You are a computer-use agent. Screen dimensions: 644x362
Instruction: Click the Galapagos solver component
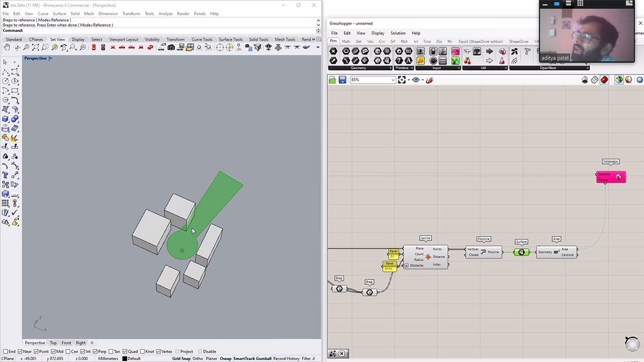click(x=611, y=177)
